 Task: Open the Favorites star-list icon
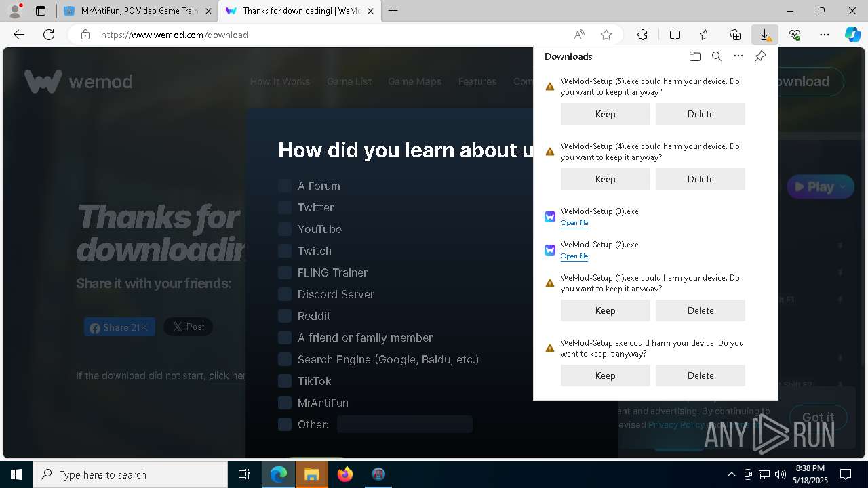[x=705, y=35]
